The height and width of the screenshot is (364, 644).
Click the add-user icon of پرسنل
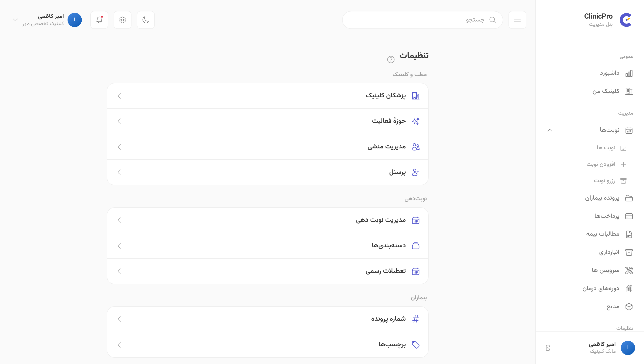coord(415,173)
